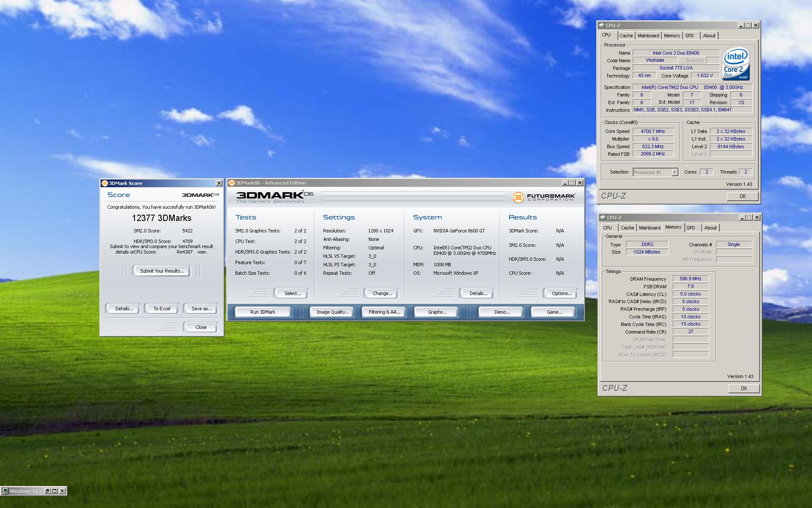Screen dimensions: 812x508
Task: Restore the minimized Windows Task Manager window
Action: point(47,491)
